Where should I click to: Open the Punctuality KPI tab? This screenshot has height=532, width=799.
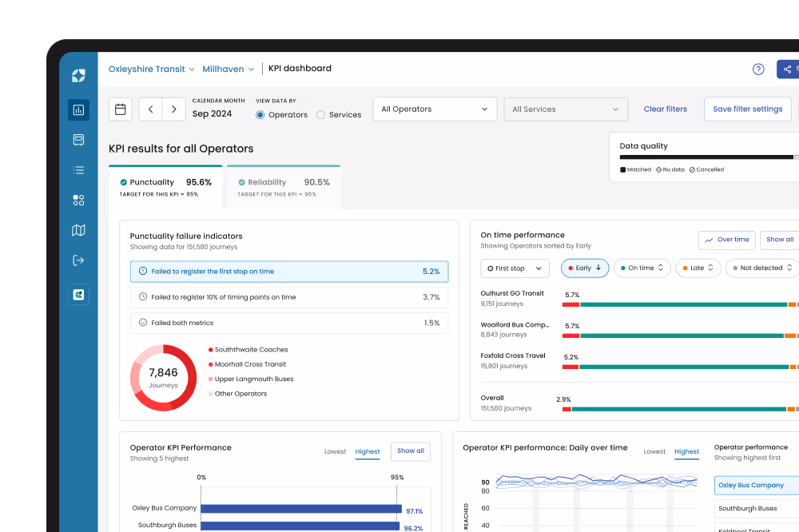[x=165, y=187]
